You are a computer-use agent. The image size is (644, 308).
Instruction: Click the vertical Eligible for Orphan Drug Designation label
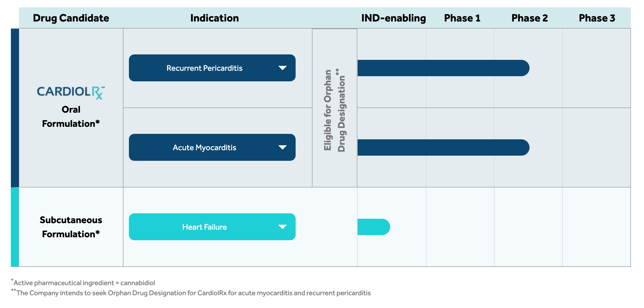click(x=335, y=110)
